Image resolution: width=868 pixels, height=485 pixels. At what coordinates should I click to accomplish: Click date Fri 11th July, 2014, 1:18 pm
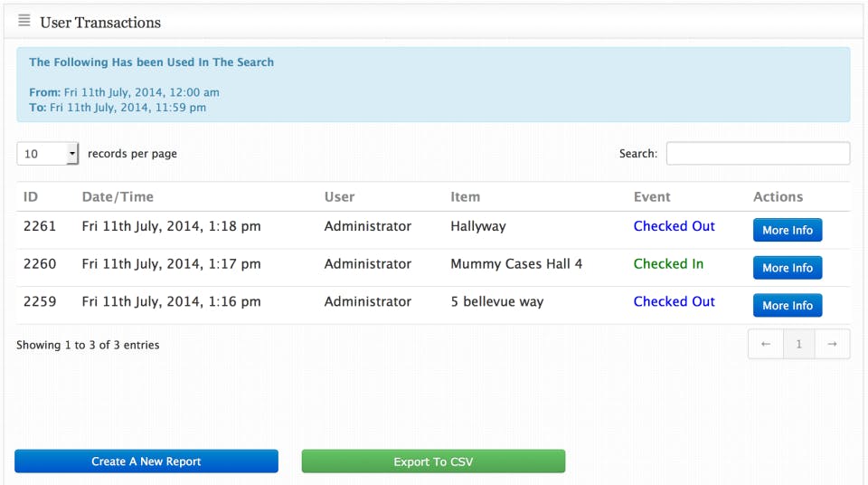click(x=171, y=226)
